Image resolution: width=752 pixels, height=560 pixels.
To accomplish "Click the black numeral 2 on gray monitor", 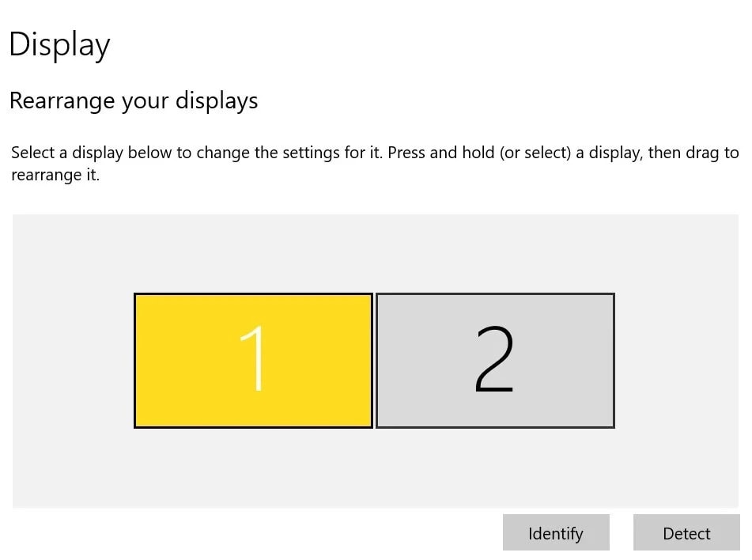I will pyautogui.click(x=494, y=359).
